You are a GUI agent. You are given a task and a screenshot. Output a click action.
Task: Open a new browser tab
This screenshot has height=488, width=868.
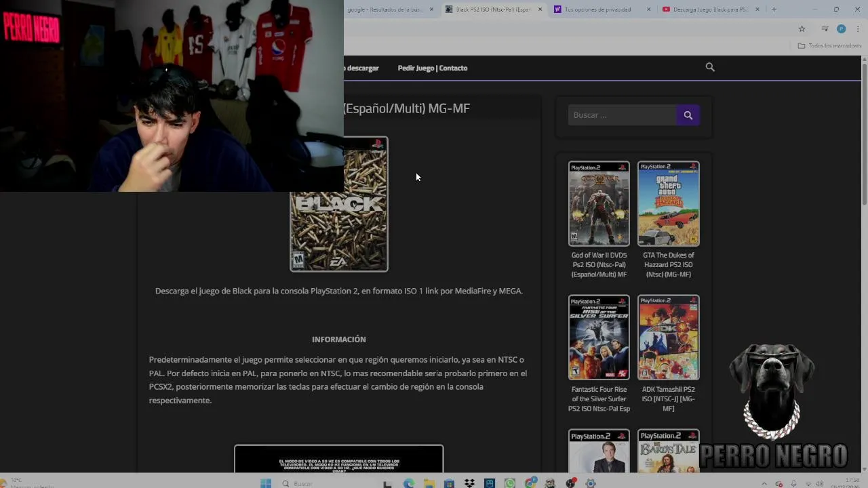774,9
